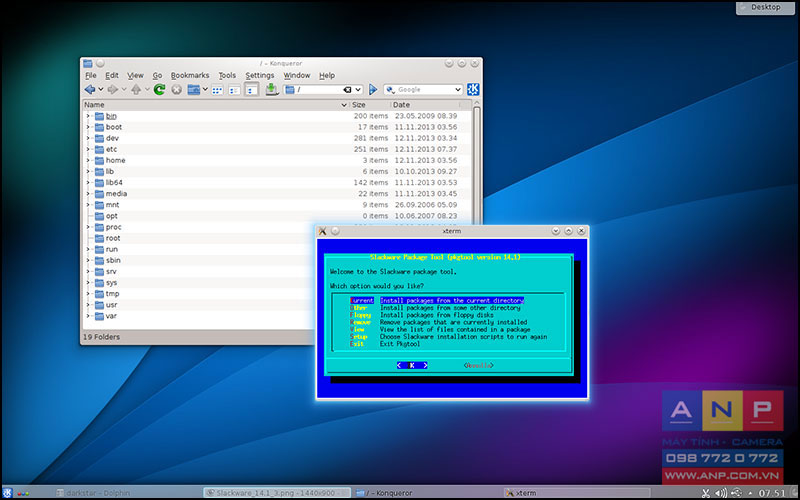Go back with Konqueror's blue back arrow

(90, 90)
